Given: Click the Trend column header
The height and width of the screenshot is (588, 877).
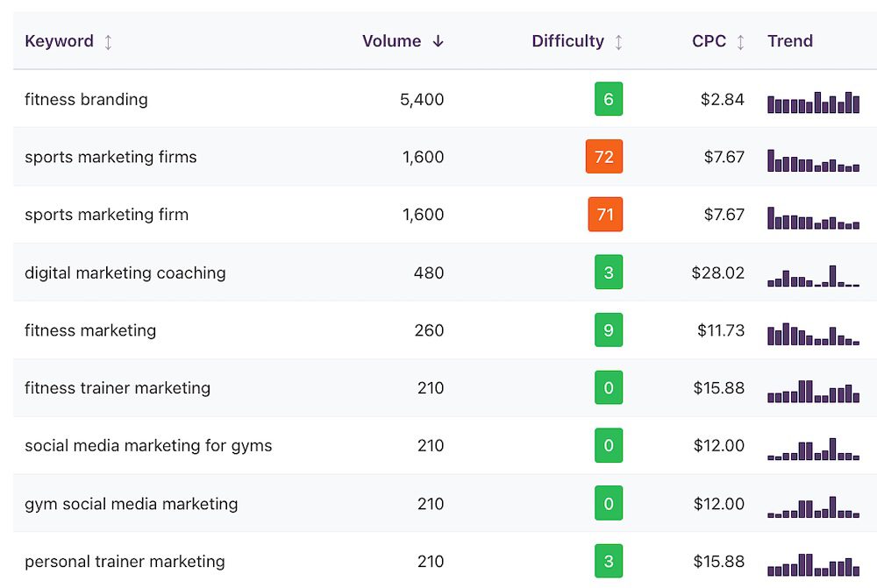Looking at the screenshot, I should 789,41.
